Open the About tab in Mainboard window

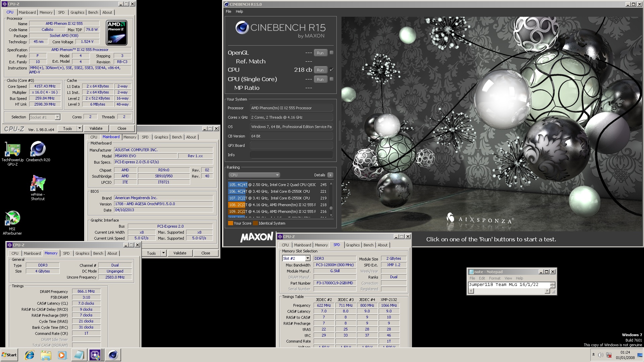coord(191,137)
